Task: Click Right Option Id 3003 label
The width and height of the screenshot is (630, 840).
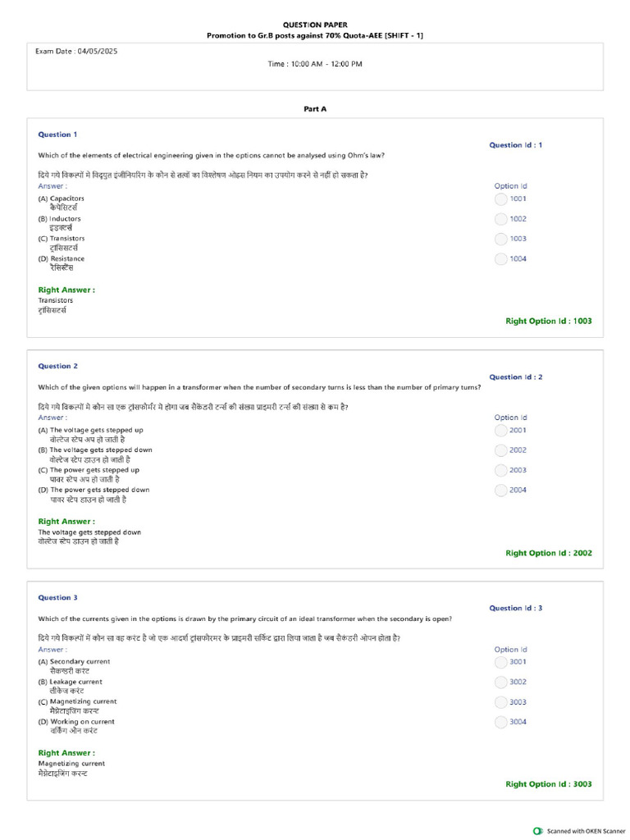Action: coord(549,783)
